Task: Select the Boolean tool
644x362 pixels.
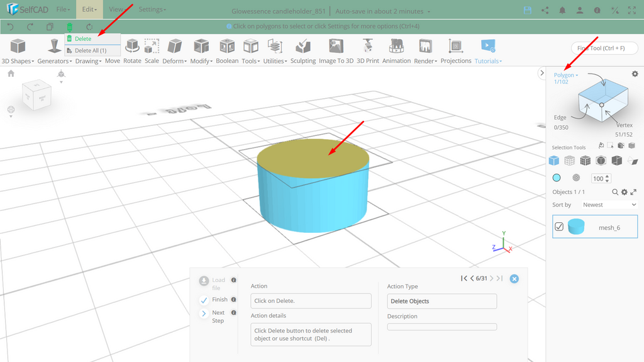Action: click(x=227, y=51)
